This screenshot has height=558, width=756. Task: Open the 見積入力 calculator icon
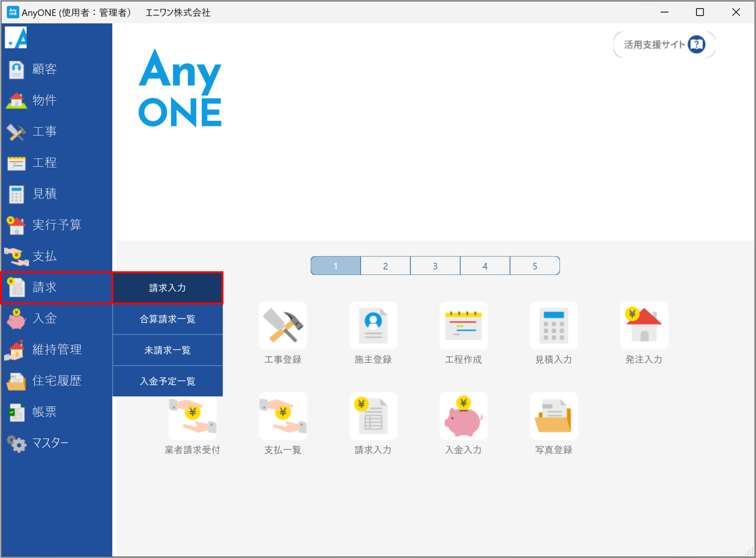tap(553, 326)
